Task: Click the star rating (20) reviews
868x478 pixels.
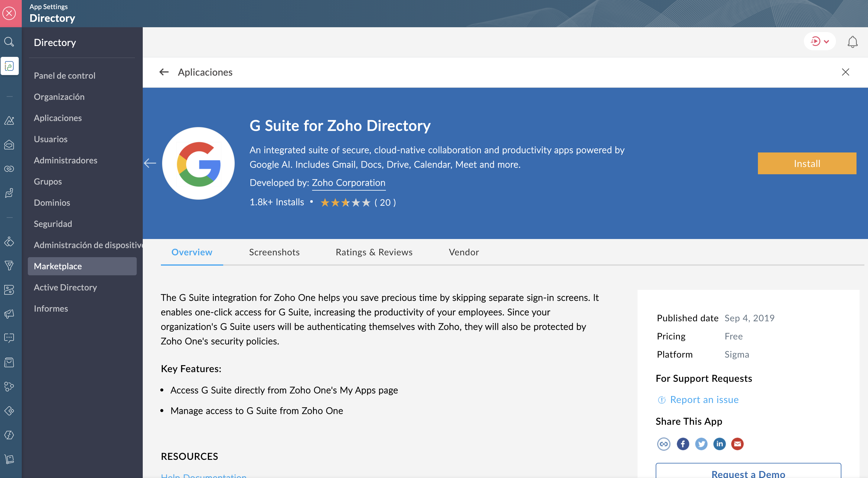Action: tap(358, 202)
